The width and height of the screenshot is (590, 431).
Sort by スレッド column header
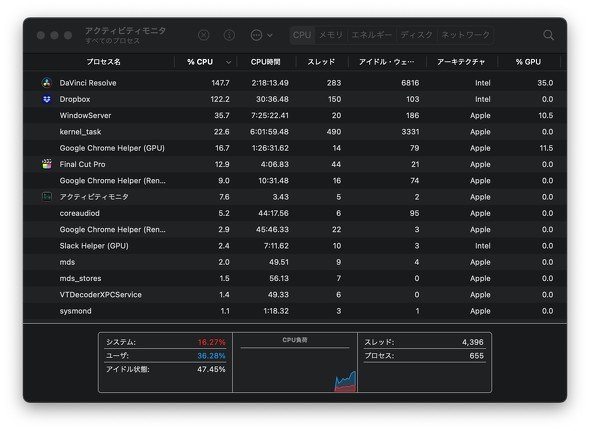click(321, 62)
